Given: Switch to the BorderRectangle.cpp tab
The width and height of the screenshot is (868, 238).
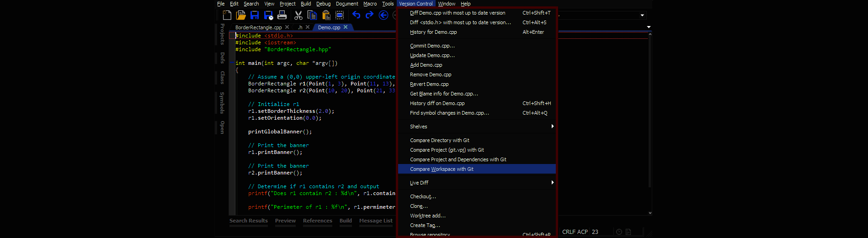Looking at the screenshot, I should (x=258, y=27).
